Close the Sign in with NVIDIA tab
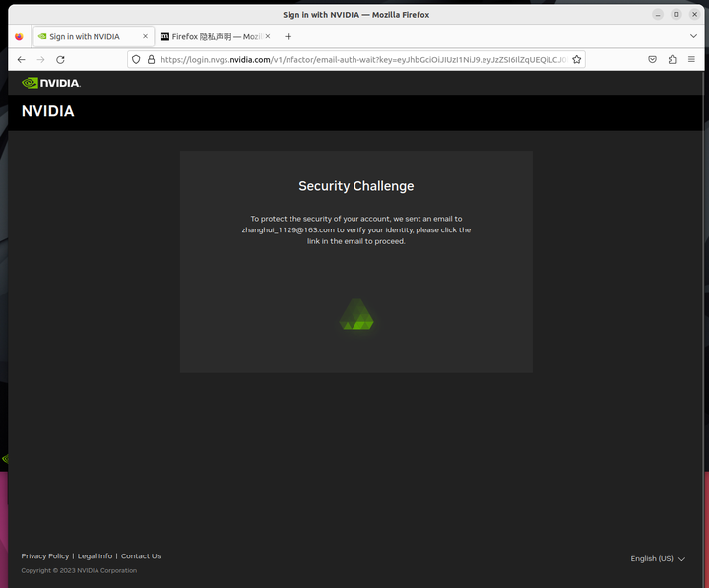This screenshot has height=588, width=709. [145, 36]
